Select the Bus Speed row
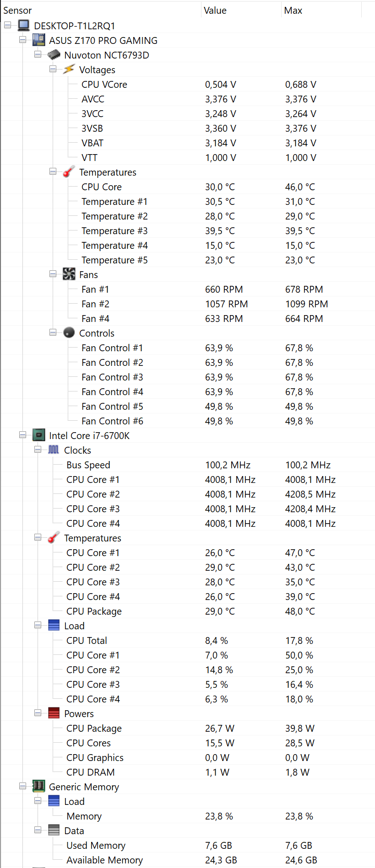375x868 pixels. tap(188, 465)
